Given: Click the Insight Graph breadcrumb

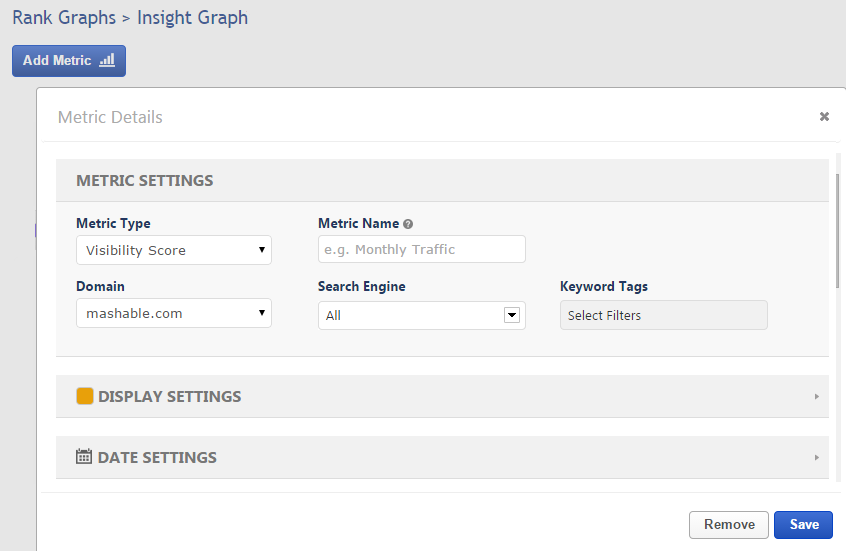Looking at the screenshot, I should [x=192, y=18].
